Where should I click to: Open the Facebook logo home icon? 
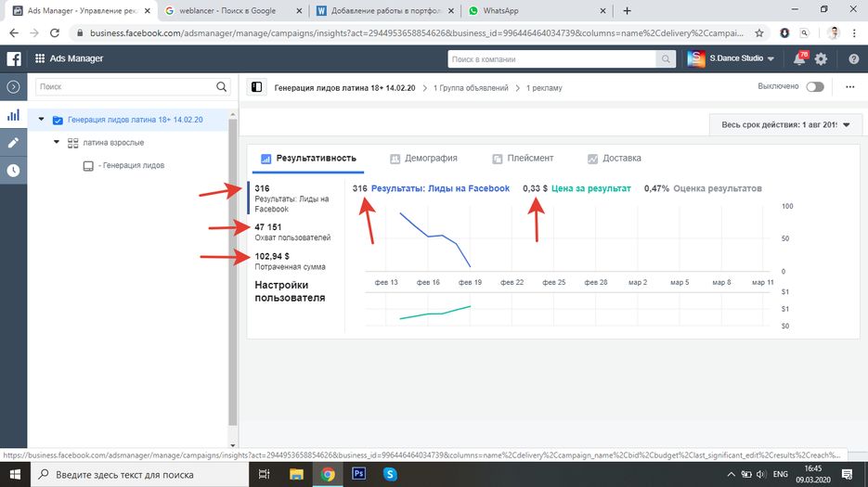click(x=13, y=58)
